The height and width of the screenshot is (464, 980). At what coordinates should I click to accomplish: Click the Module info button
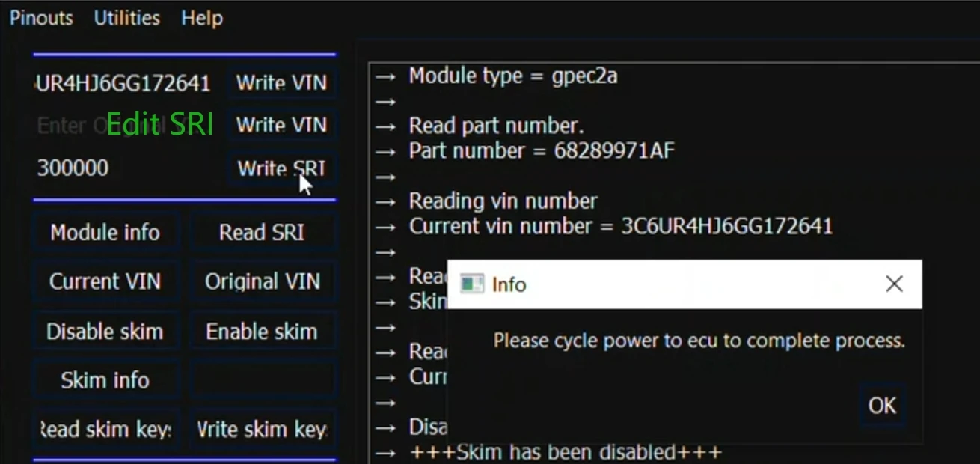[x=105, y=232]
